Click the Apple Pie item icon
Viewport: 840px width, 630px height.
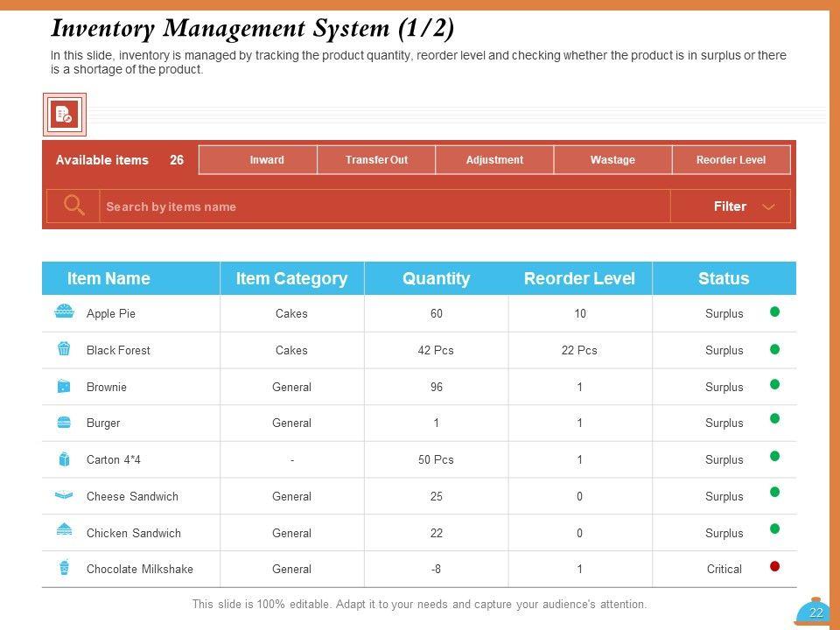64,312
